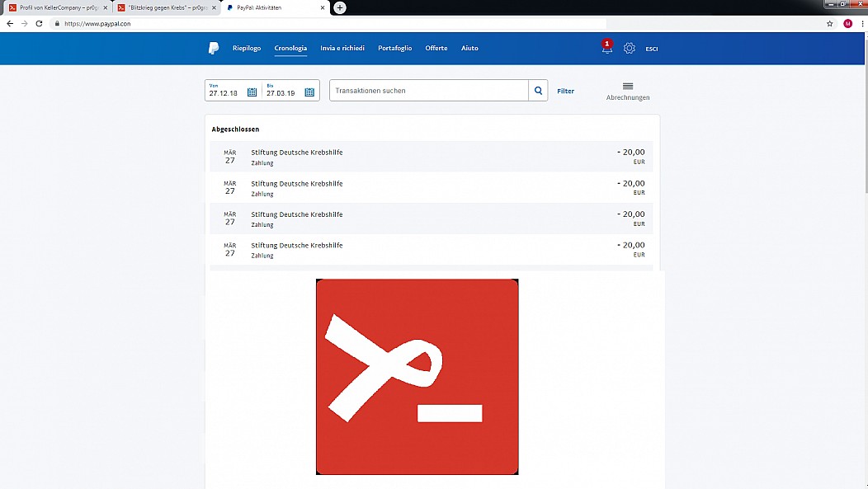Screen dimensions: 868x489
Task: Open Riepilogo in PayPal navigation
Action: click(247, 48)
